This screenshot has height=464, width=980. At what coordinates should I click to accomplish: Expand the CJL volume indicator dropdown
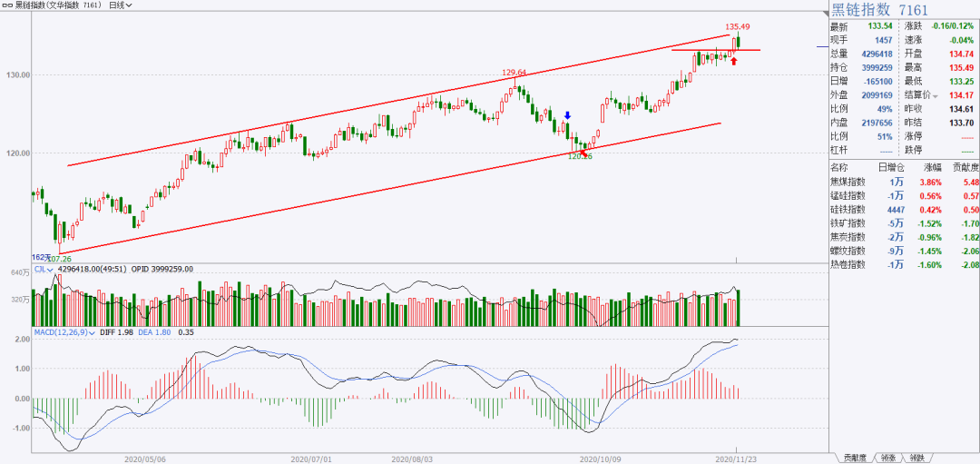pos(44,269)
